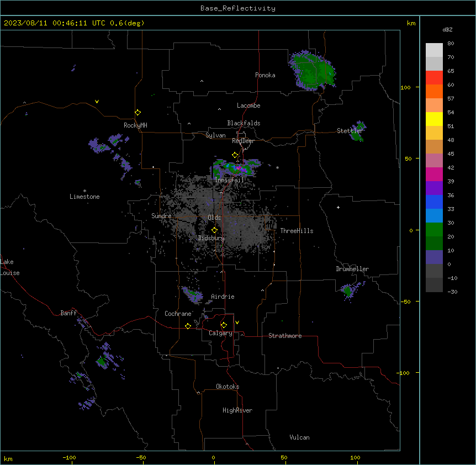Select the purple 10 dBZ legend swatch
Image resolution: width=476 pixels, height=465 pixels.
point(434,257)
